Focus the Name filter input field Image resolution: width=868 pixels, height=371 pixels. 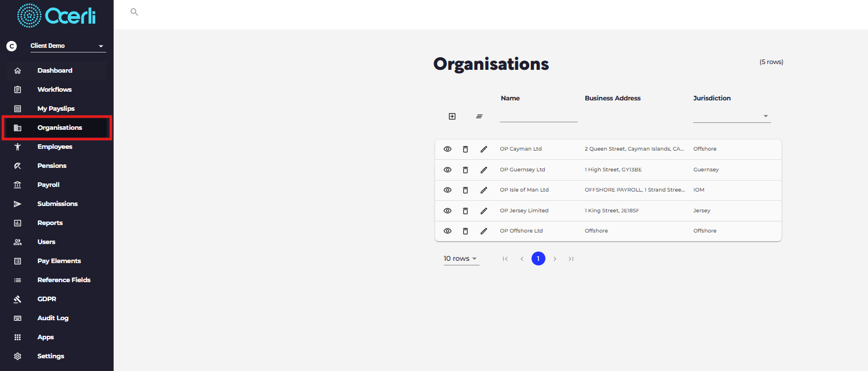point(538,116)
